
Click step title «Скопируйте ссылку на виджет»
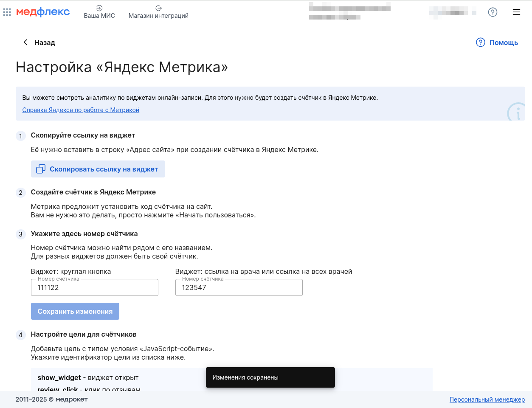pyautogui.click(x=83, y=135)
